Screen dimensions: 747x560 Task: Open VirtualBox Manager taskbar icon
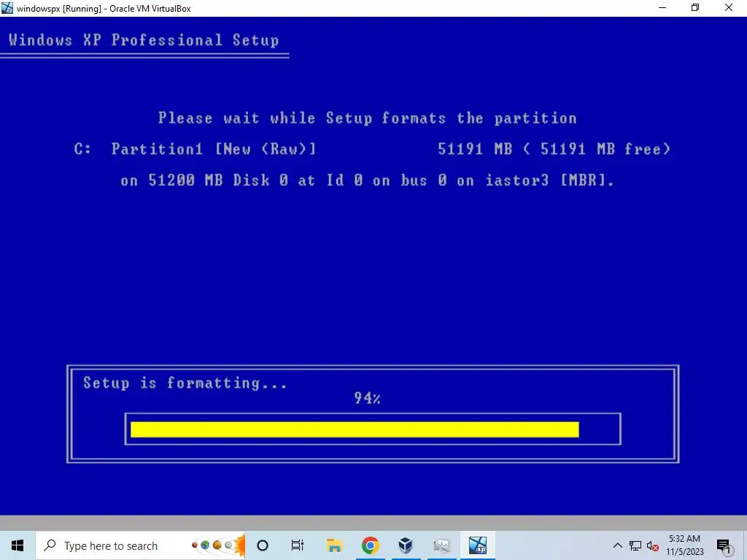coord(406,545)
